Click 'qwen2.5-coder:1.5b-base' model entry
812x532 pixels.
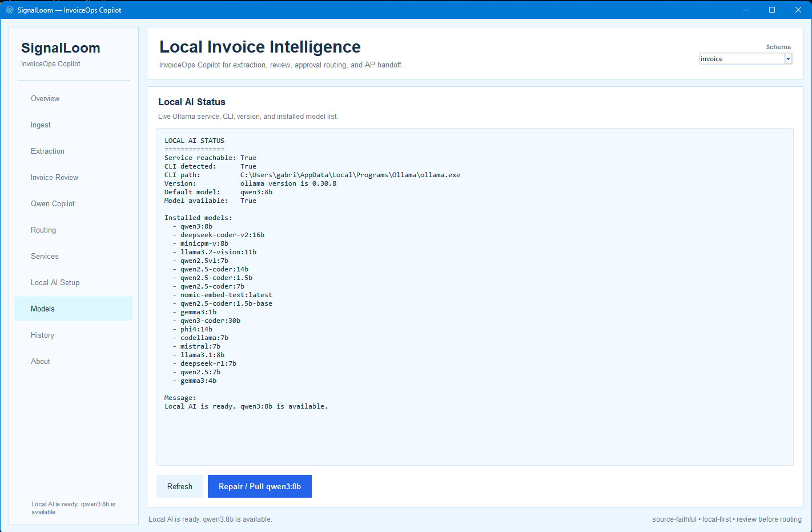[226, 303]
